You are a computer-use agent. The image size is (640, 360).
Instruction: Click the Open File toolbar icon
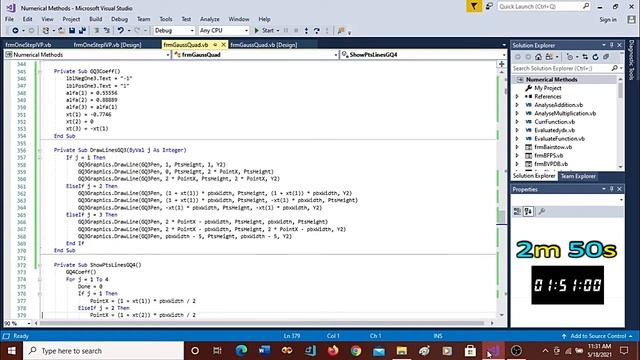[61, 31]
